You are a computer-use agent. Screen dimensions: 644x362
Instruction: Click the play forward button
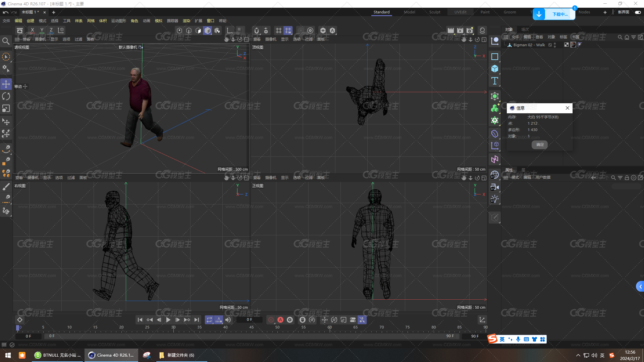pos(168,320)
